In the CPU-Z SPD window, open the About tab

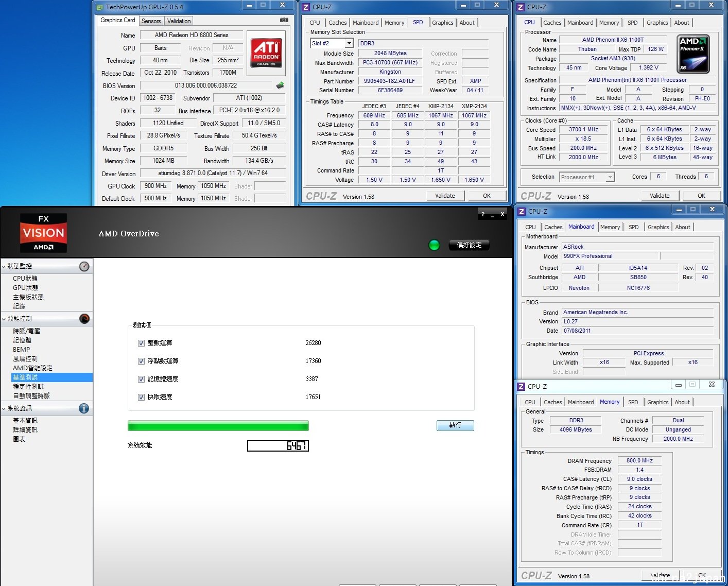pos(467,23)
